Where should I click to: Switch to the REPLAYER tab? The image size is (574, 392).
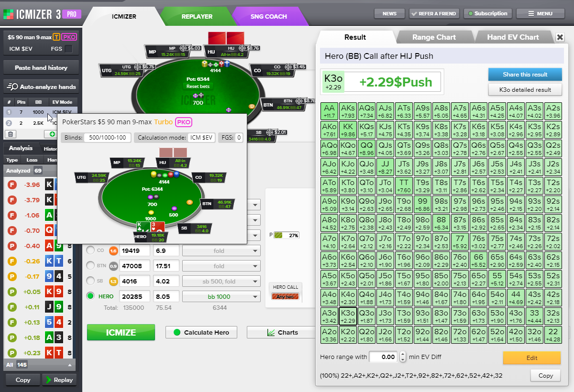[197, 16]
